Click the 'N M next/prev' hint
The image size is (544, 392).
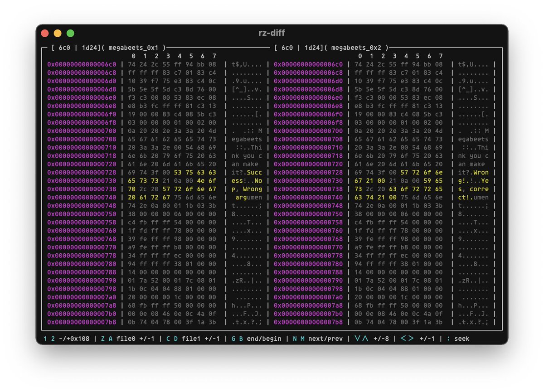pos(318,339)
